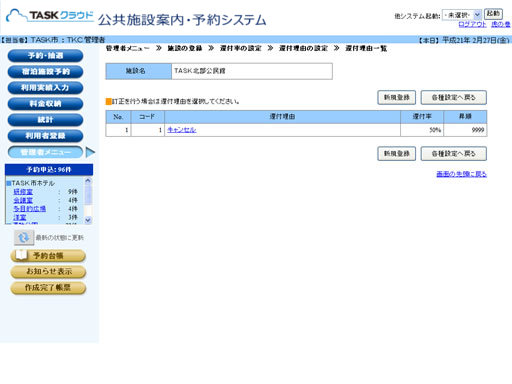Click the 予約申込:96件 panel header
The width and height of the screenshot is (512, 384).
[49, 170]
